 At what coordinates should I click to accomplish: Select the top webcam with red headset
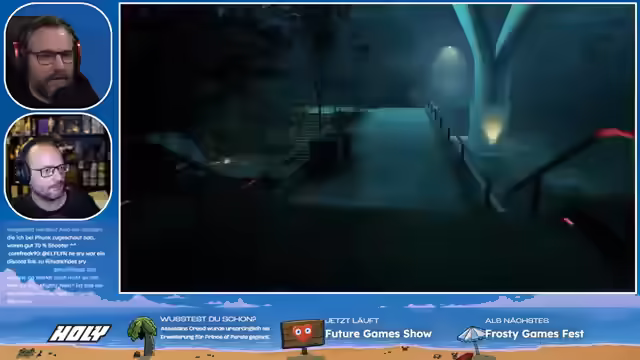[x=58, y=56]
